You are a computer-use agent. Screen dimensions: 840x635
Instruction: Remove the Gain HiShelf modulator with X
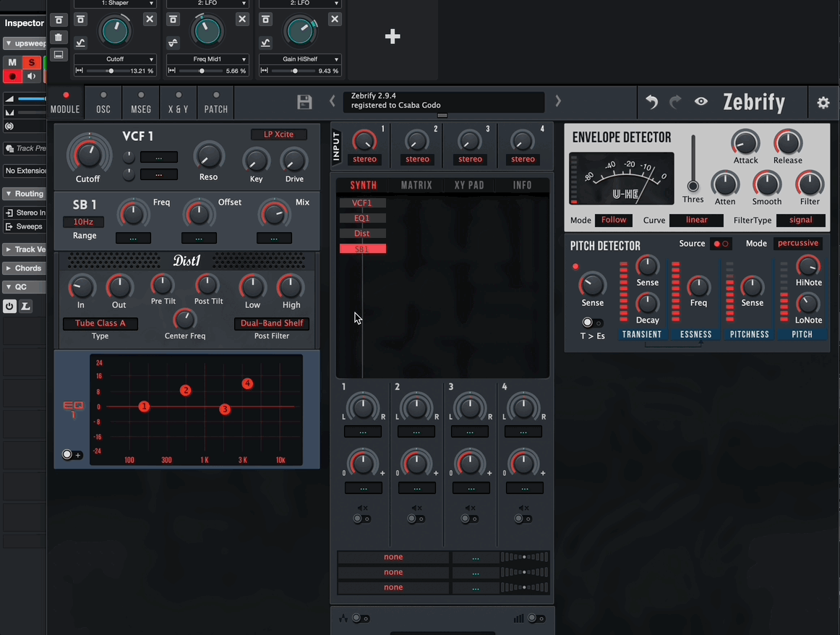pos(335,20)
